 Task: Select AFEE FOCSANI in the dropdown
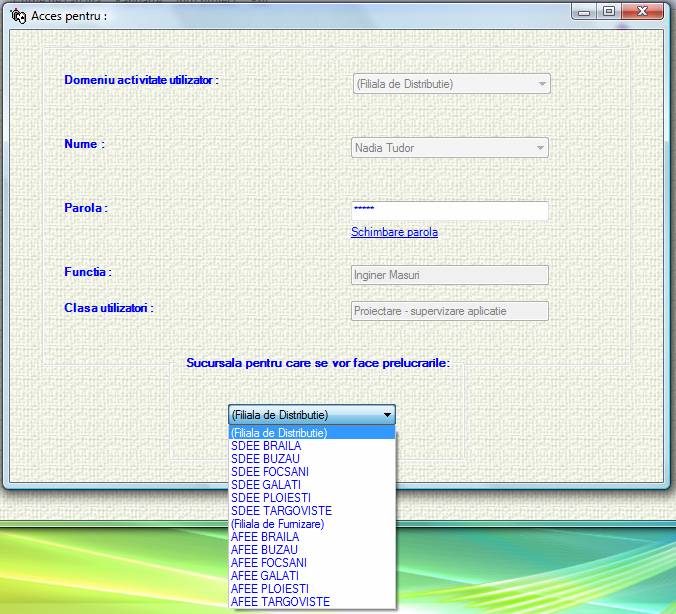[312, 562]
